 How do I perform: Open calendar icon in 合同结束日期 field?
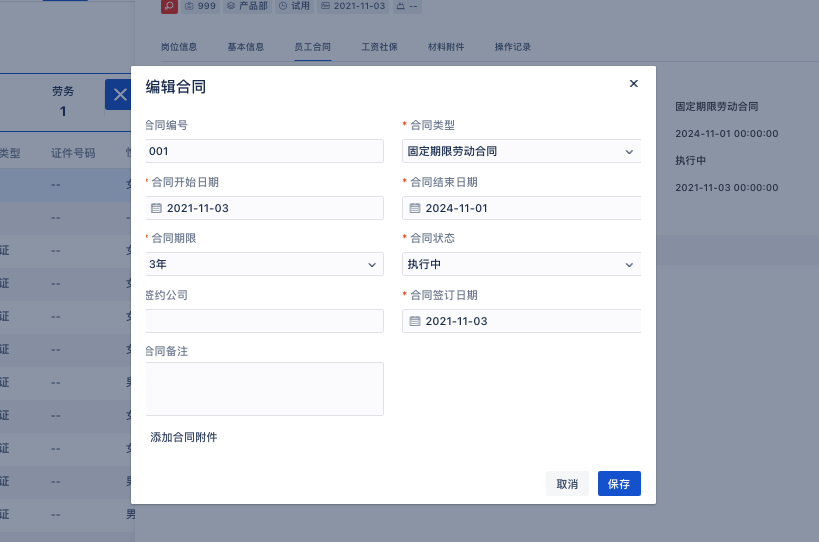415,208
